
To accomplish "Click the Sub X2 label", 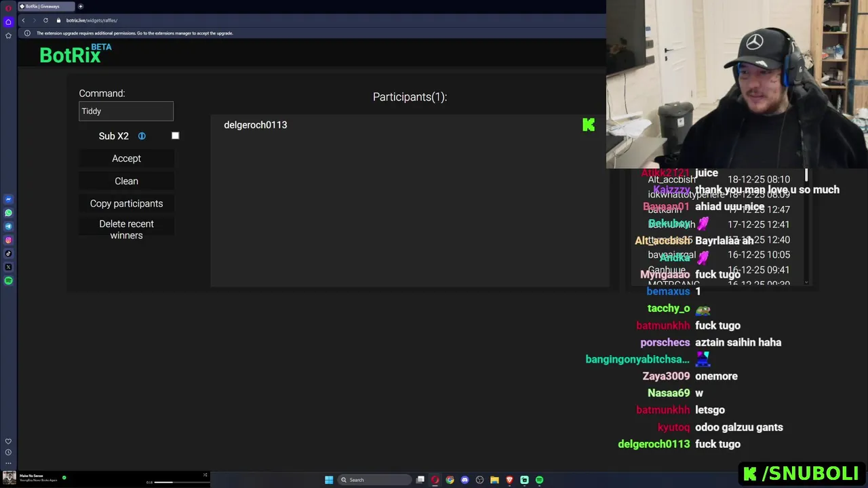I will [x=113, y=136].
